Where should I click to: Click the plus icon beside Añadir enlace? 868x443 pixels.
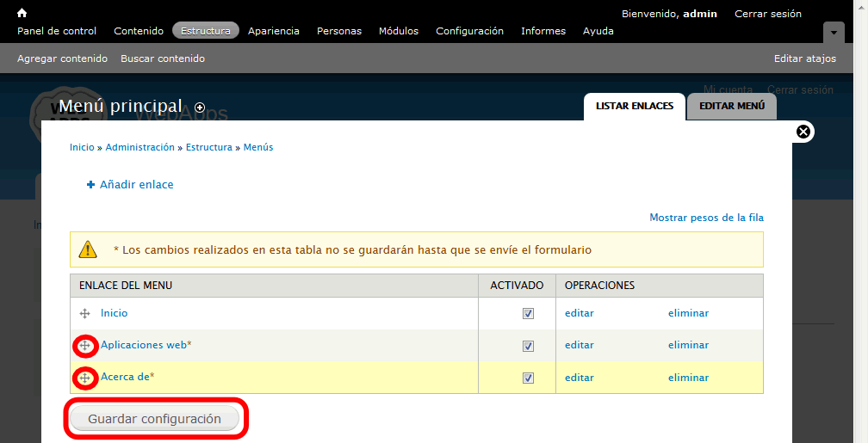(90, 185)
